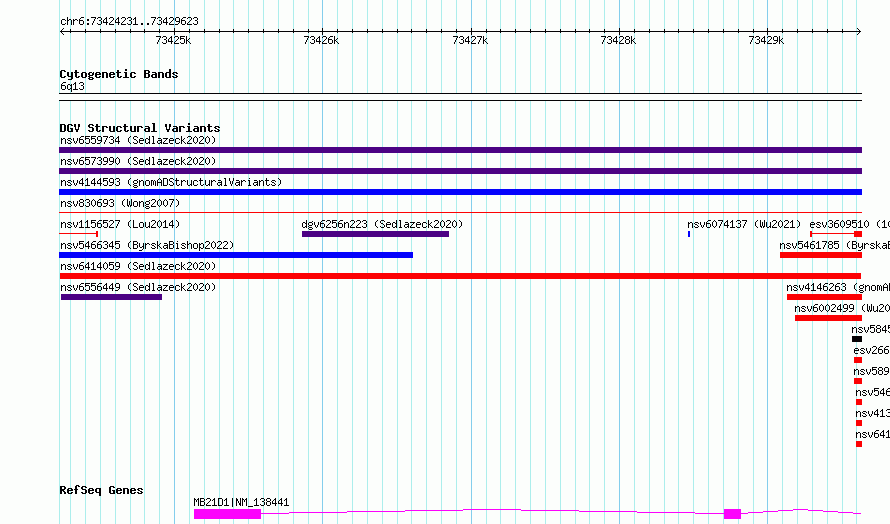Select the black nsv5845 variant marker
Screen dimensions: 890x524
[x=857, y=339]
